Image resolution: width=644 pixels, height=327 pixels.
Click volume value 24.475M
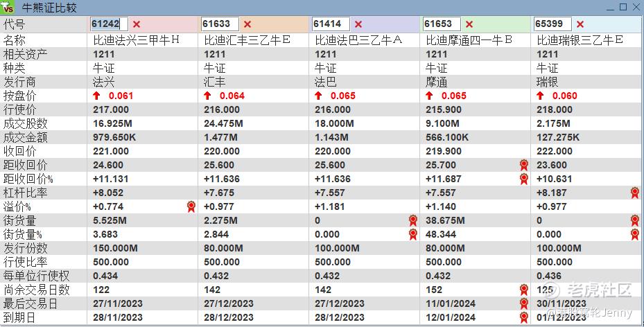[x=223, y=123]
